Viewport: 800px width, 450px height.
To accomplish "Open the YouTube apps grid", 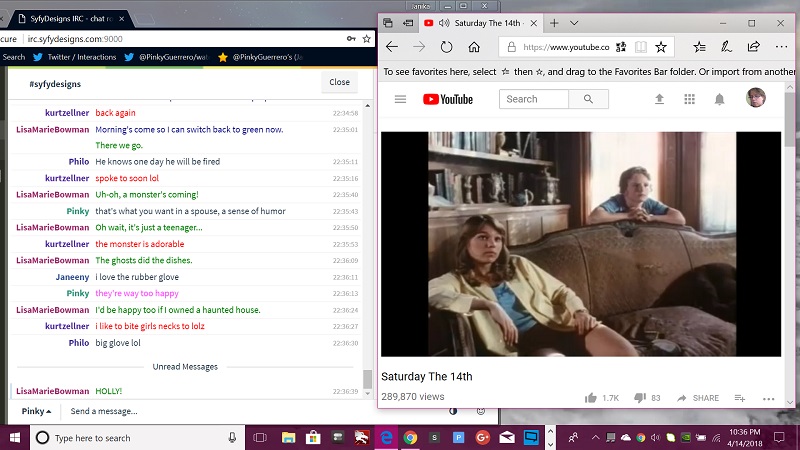I will (x=689, y=99).
